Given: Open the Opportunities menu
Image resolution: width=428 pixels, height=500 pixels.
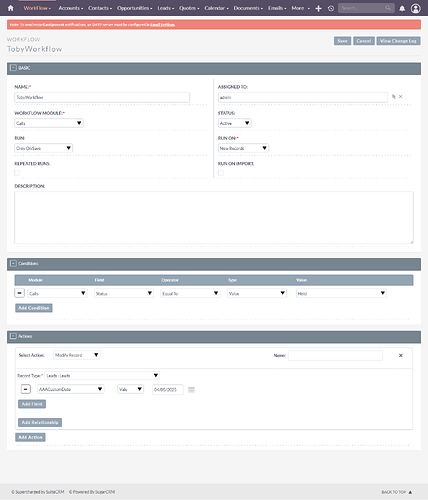Looking at the screenshot, I should [x=134, y=8].
